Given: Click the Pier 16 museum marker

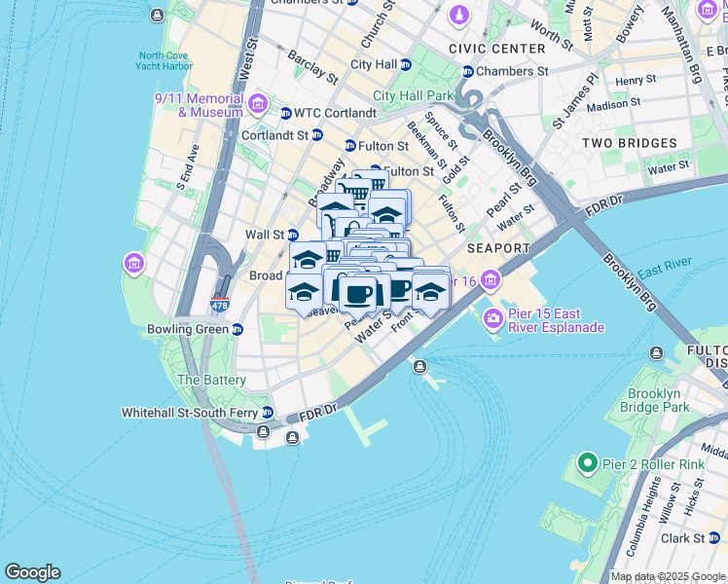Looking at the screenshot, I should pos(491,281).
